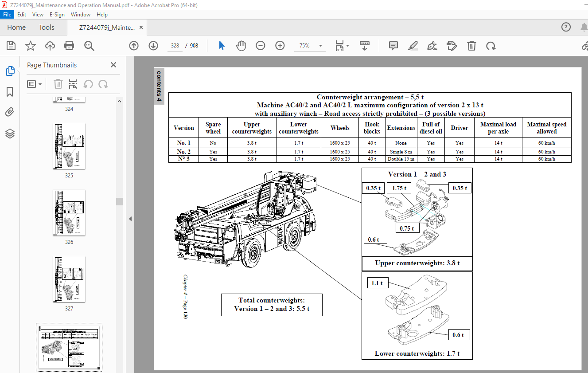Bookmark the document with the star icon
Image resolution: width=588 pixels, height=373 pixels.
pos(31,46)
